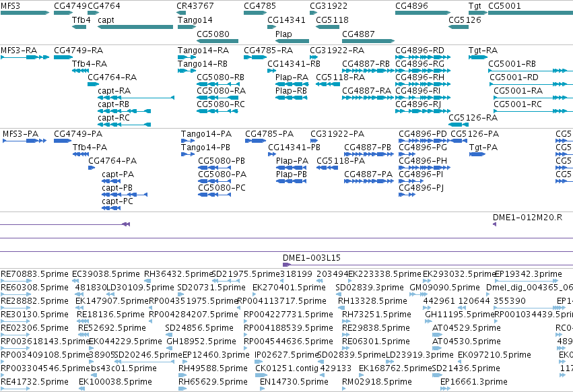573x392 pixels.
Task: Click the DME1-012M20.R BAC label
Action: (x=527, y=217)
